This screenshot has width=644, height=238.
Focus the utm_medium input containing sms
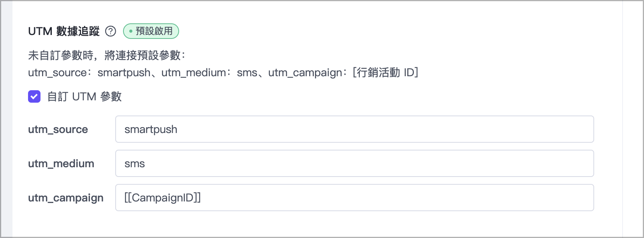(354, 163)
